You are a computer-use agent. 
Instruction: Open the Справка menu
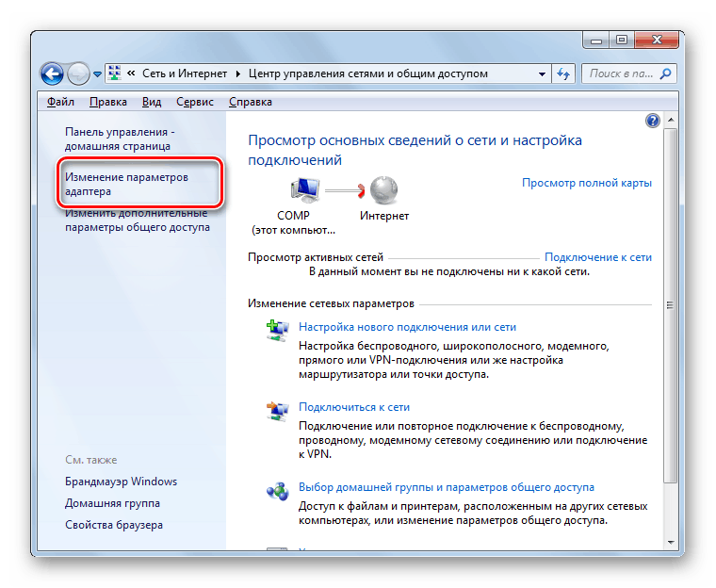tap(251, 102)
